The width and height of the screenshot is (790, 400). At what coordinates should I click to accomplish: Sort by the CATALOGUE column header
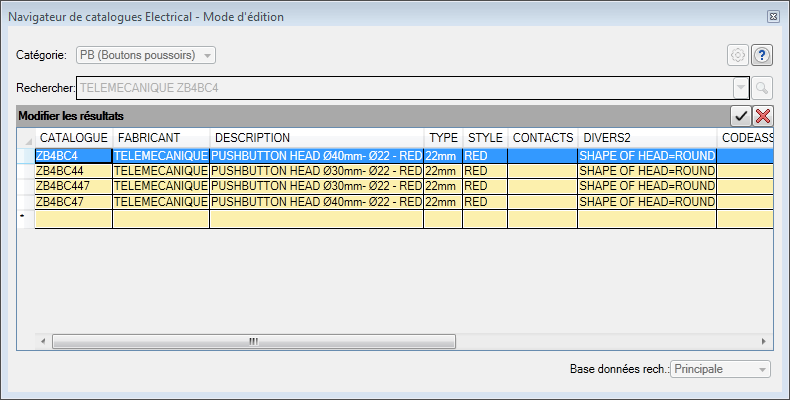click(x=74, y=138)
